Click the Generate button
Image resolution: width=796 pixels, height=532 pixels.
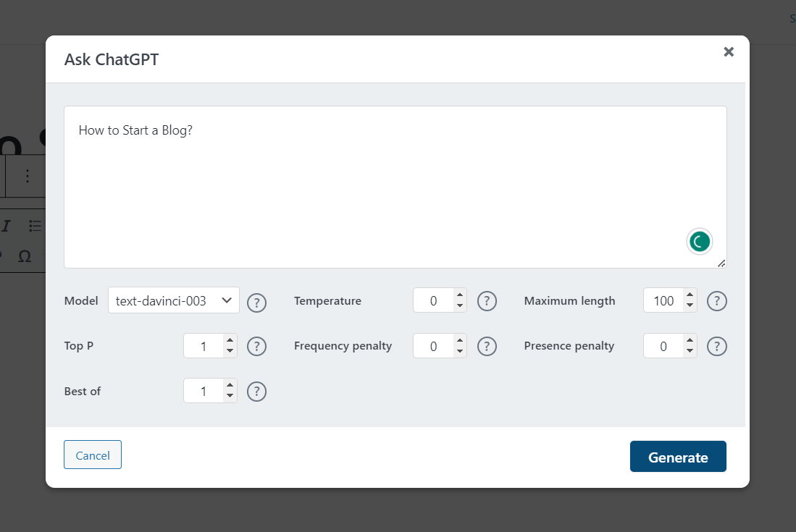pyautogui.click(x=678, y=457)
